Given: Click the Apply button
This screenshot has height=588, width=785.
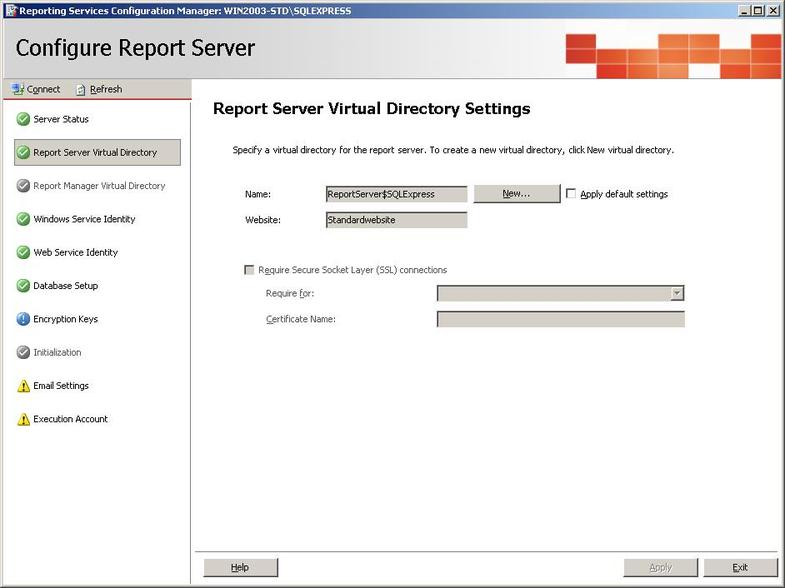Looking at the screenshot, I should click(x=660, y=567).
